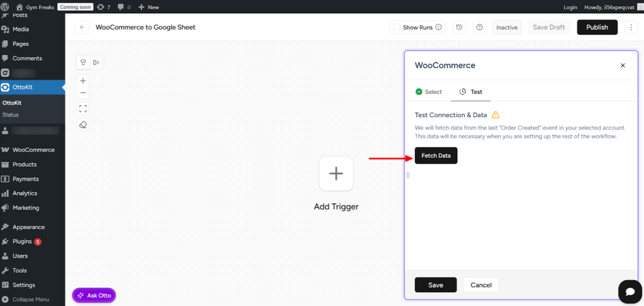Click the fit-to-screen canvas icon
This screenshot has width=644, height=306.
pos(83,108)
